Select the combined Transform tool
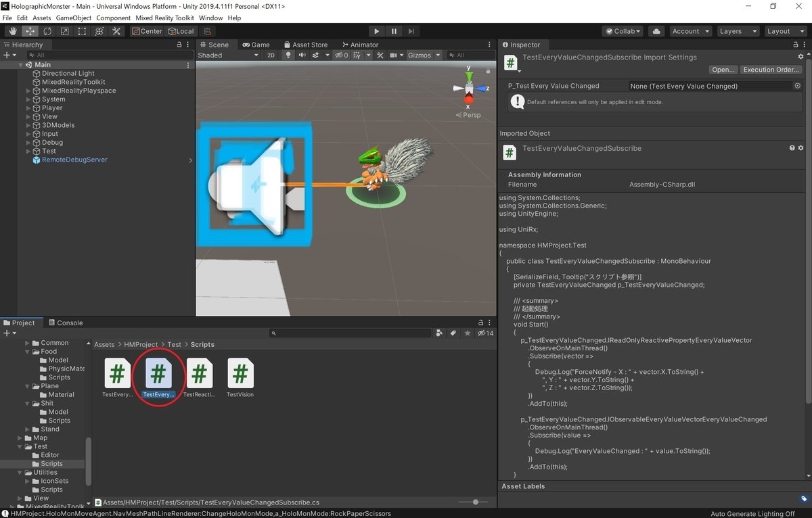Viewport: 812px width, 518px height. pos(99,31)
